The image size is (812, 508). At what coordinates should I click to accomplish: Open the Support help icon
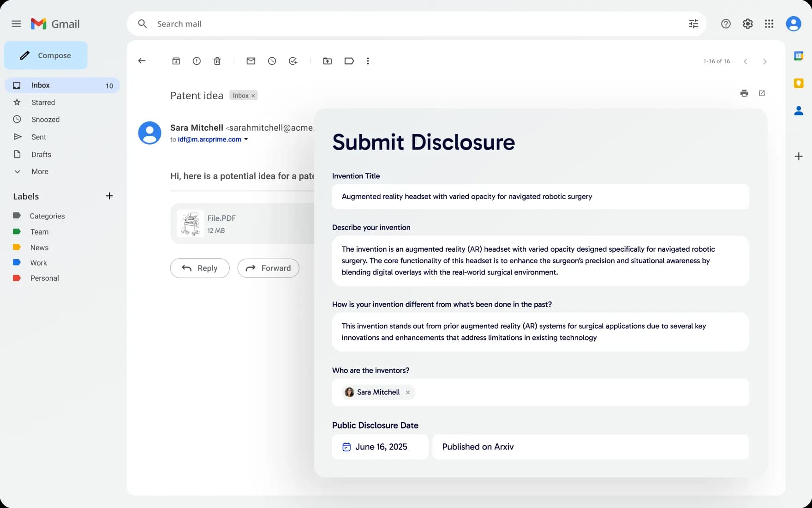[726, 24]
